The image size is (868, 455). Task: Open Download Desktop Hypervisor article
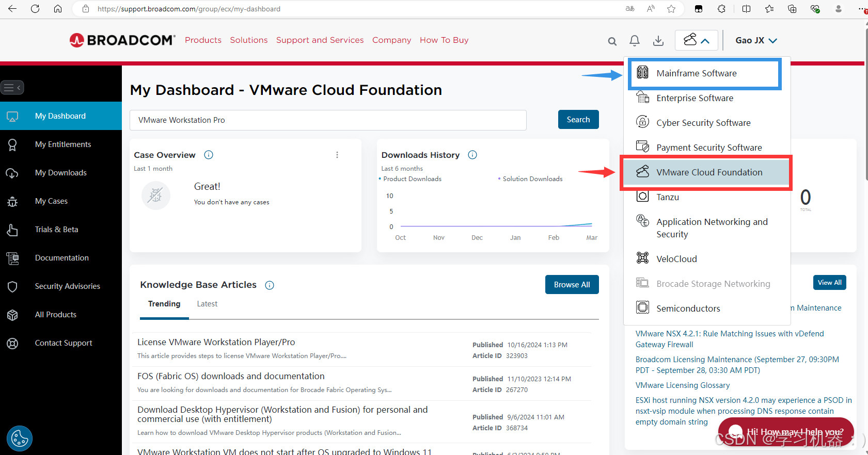click(282, 414)
